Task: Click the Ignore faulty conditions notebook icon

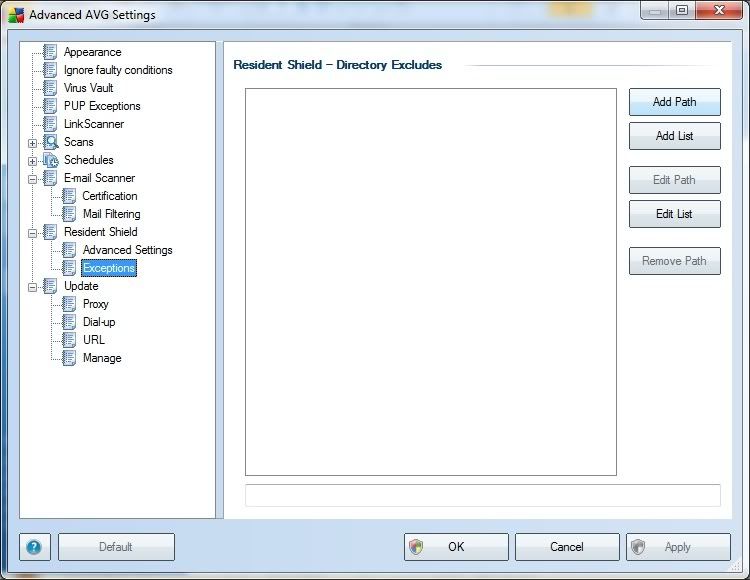Action: (x=50, y=70)
